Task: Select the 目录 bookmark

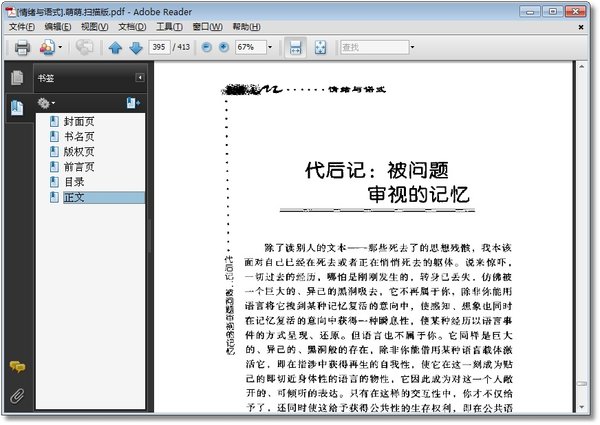Action: (x=74, y=182)
